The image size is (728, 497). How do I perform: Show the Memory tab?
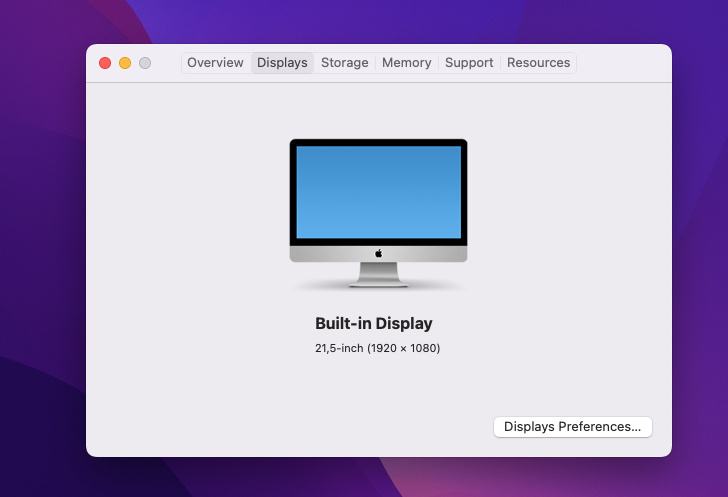[406, 63]
